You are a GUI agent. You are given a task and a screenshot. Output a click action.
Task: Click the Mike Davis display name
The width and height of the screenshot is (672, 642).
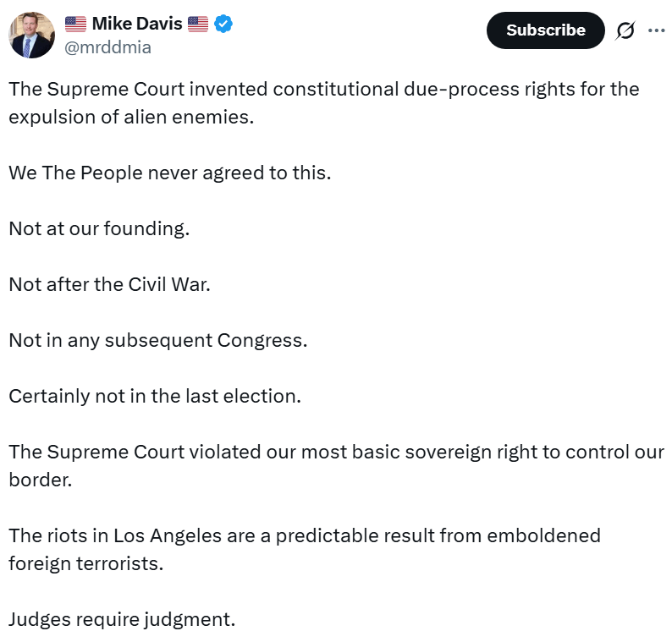(137, 24)
